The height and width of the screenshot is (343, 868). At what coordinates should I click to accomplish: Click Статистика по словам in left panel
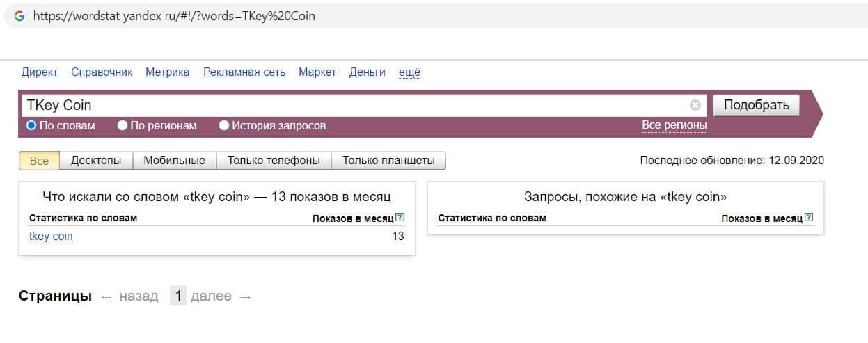tap(83, 218)
